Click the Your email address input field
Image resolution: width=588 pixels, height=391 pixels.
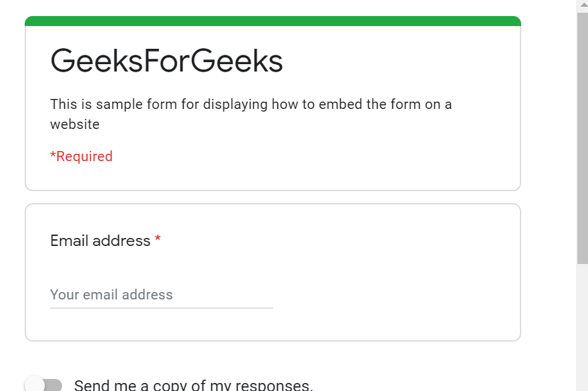(161, 295)
